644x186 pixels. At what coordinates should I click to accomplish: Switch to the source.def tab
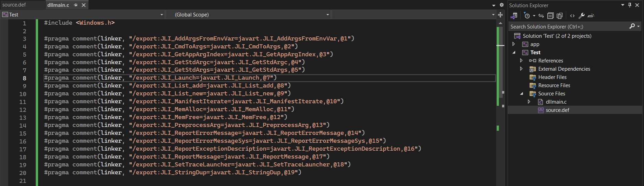coord(14,5)
